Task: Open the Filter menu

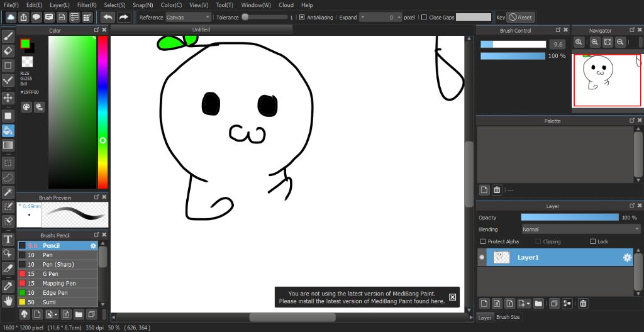Action: click(87, 5)
